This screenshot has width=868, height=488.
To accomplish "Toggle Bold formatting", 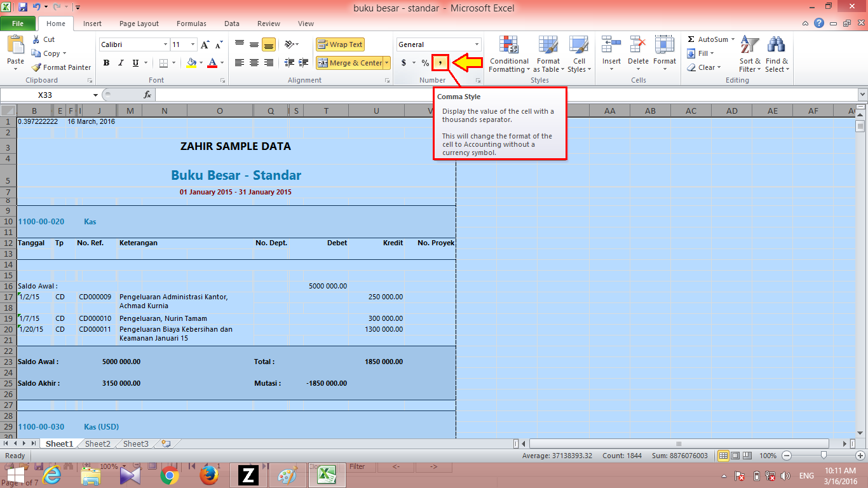I will coord(106,63).
